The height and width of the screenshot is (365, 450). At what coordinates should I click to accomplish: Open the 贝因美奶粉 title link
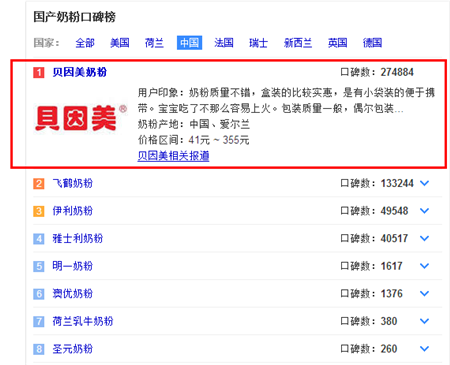[x=80, y=72]
